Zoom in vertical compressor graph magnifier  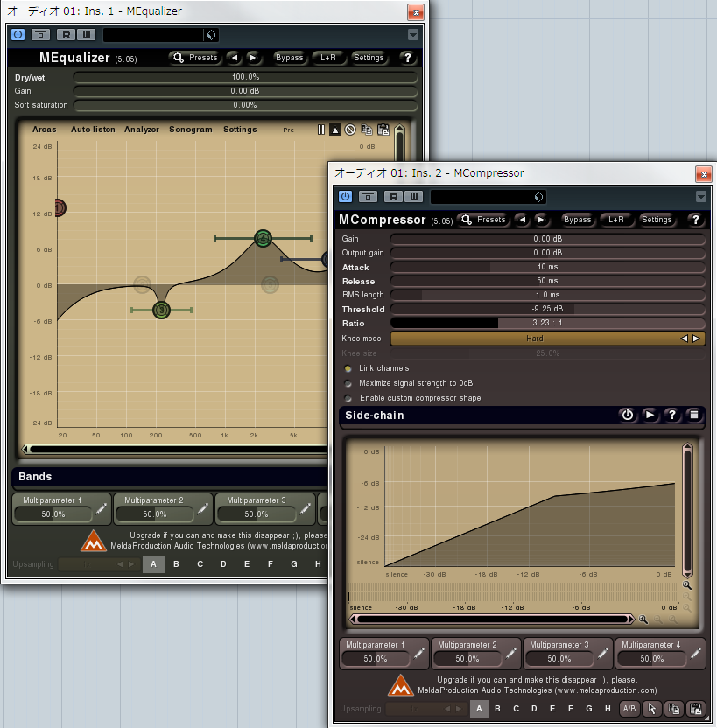tap(687, 585)
